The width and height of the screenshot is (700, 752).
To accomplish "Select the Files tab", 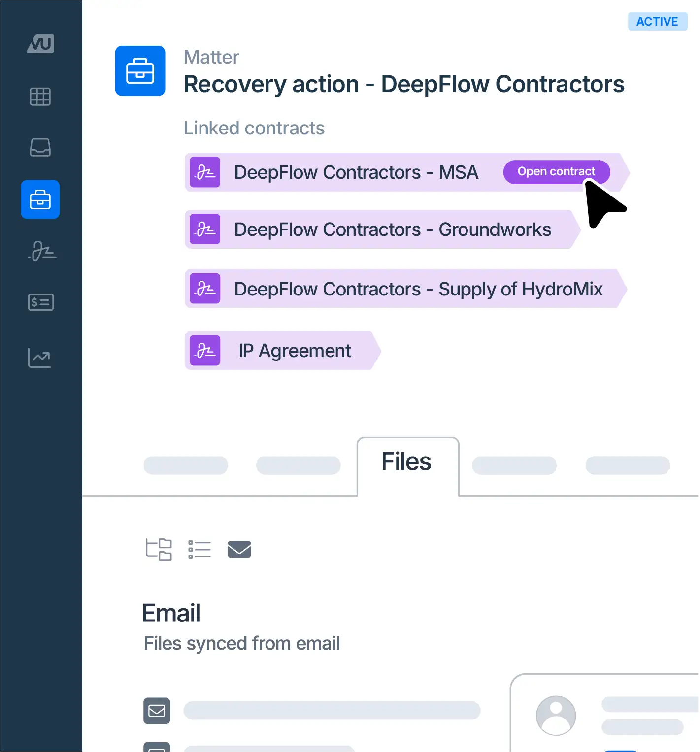I will (407, 462).
